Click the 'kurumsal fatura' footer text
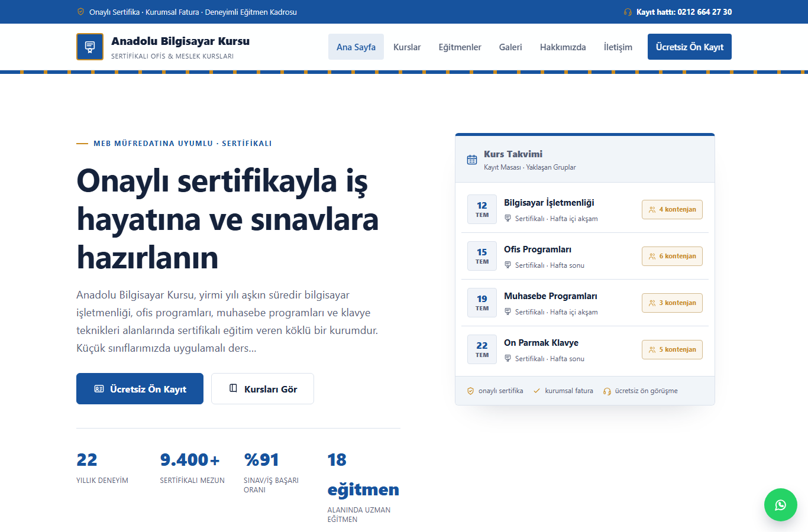 click(x=569, y=391)
